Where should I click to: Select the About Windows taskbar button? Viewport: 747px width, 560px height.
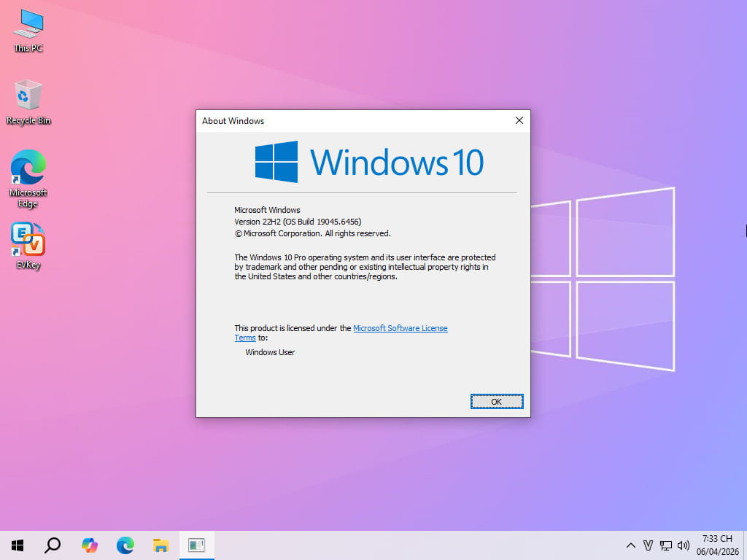click(197, 545)
